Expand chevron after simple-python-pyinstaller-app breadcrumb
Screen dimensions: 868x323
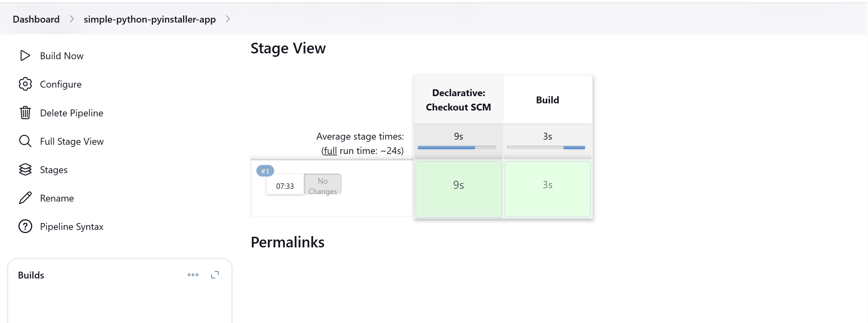[228, 19]
